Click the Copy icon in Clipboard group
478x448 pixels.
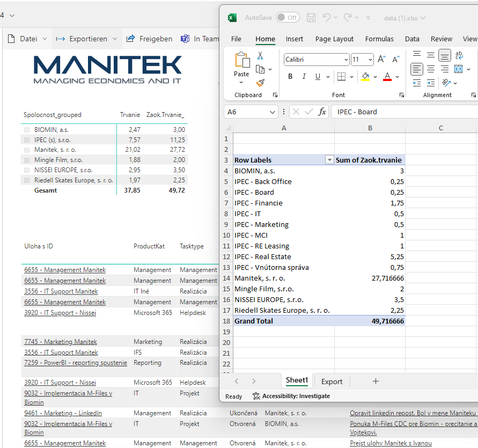[x=260, y=70]
